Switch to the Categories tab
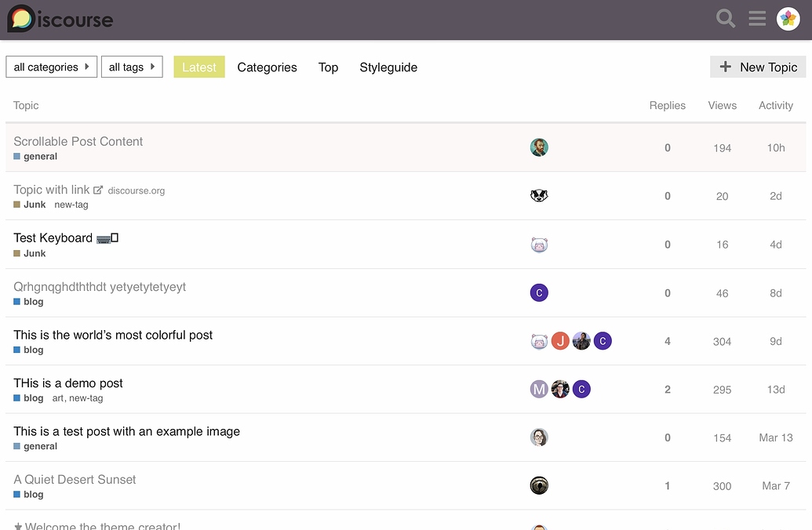The width and height of the screenshot is (812, 530). [x=267, y=67]
